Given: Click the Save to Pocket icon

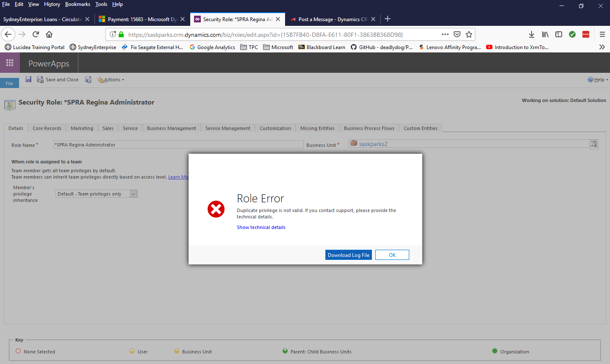Looking at the screenshot, I should click(x=457, y=34).
